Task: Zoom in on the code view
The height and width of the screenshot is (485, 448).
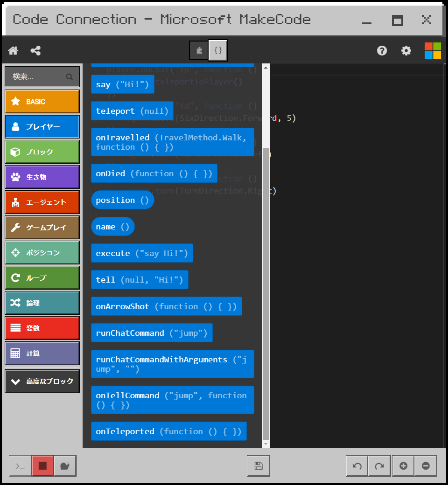Action: tap(403, 465)
